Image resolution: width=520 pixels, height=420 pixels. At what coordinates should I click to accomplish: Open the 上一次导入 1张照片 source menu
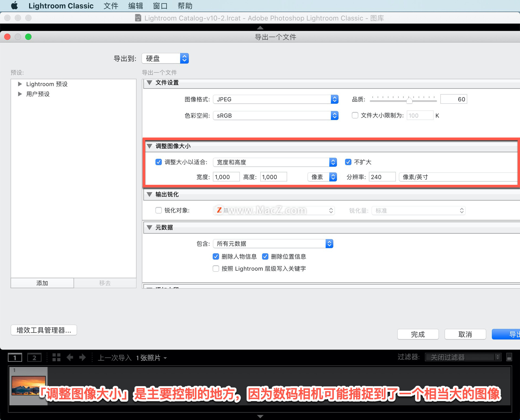pos(132,358)
